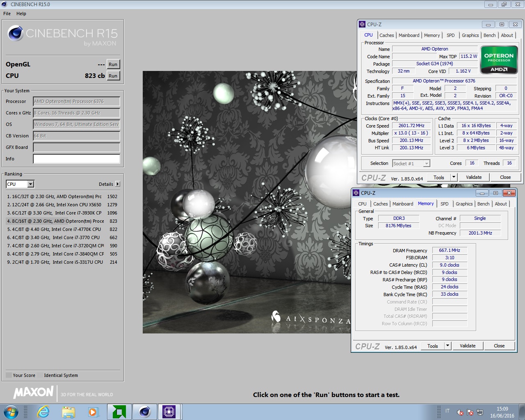Select ranking row Intel Core i5-3317U
The width and height of the screenshot is (525, 420).
point(62,262)
